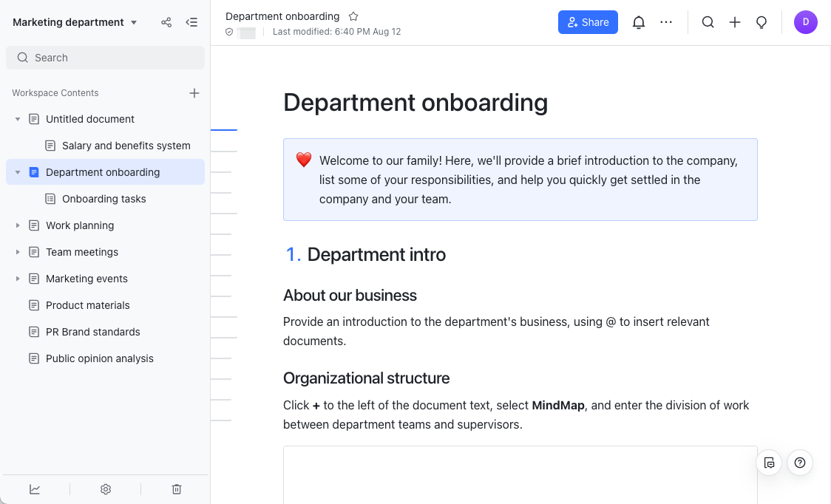831x504 pixels.
Task: Click the sidebar Search field
Action: 105,58
